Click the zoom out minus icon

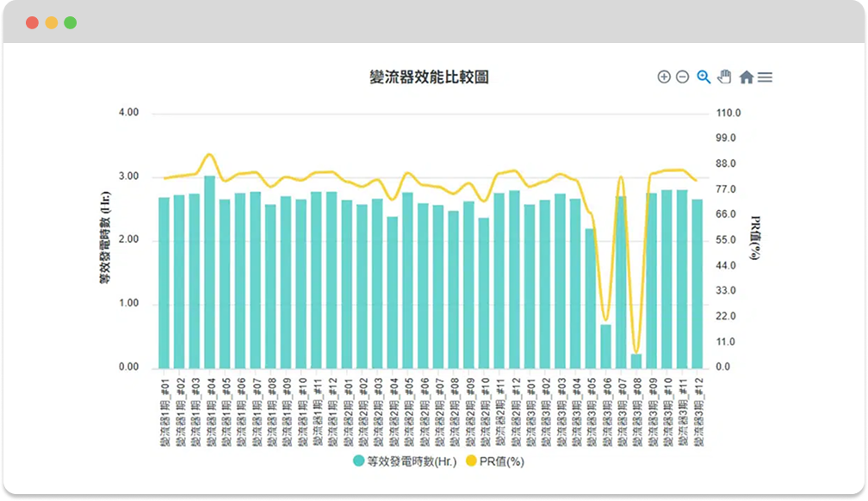tap(682, 77)
